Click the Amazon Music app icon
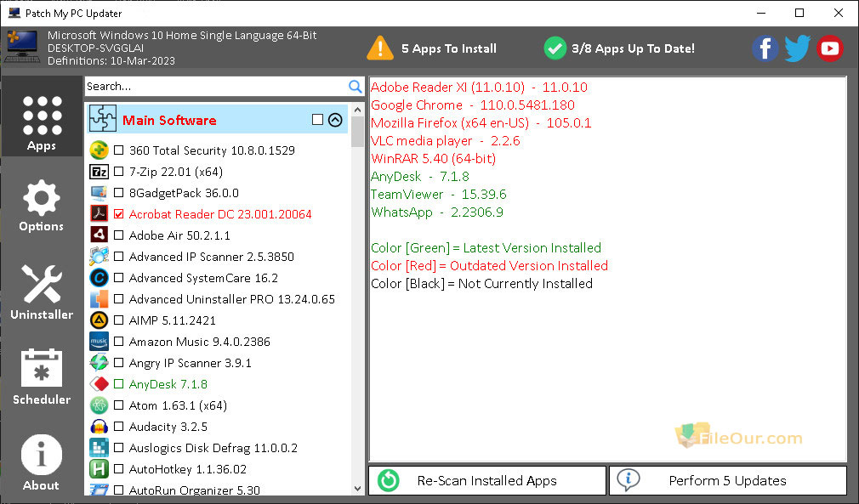Viewport: 859px width, 504px height. (99, 342)
